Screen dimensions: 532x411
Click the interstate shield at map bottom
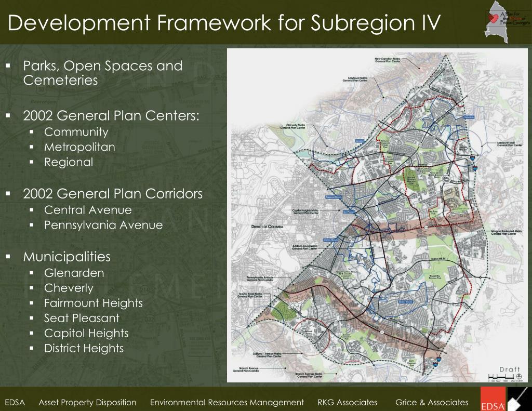coord(438,359)
